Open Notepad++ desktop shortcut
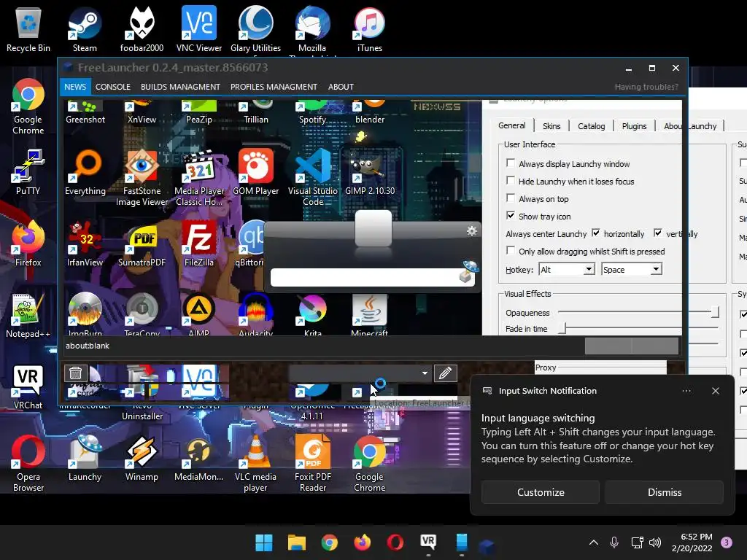 pyautogui.click(x=28, y=315)
